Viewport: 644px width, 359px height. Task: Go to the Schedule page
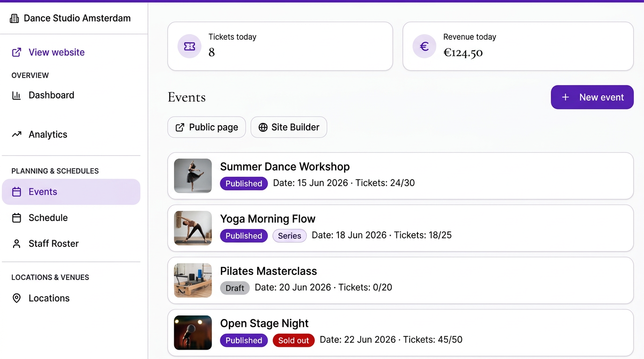point(48,218)
